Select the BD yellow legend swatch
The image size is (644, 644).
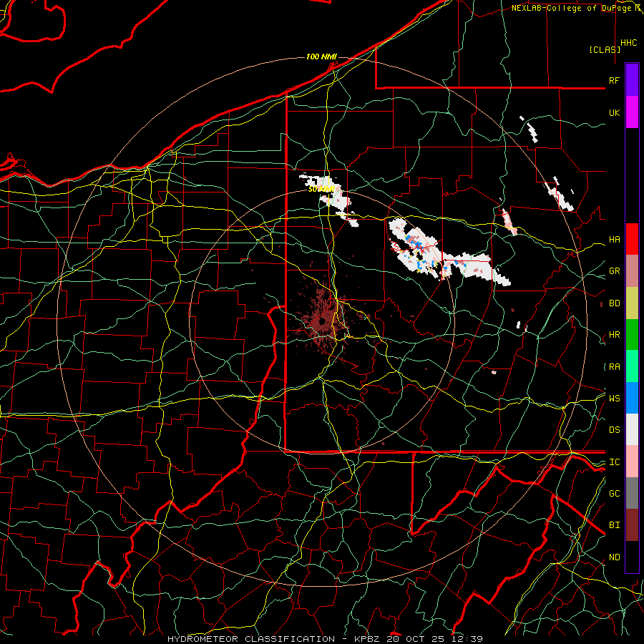pos(632,303)
